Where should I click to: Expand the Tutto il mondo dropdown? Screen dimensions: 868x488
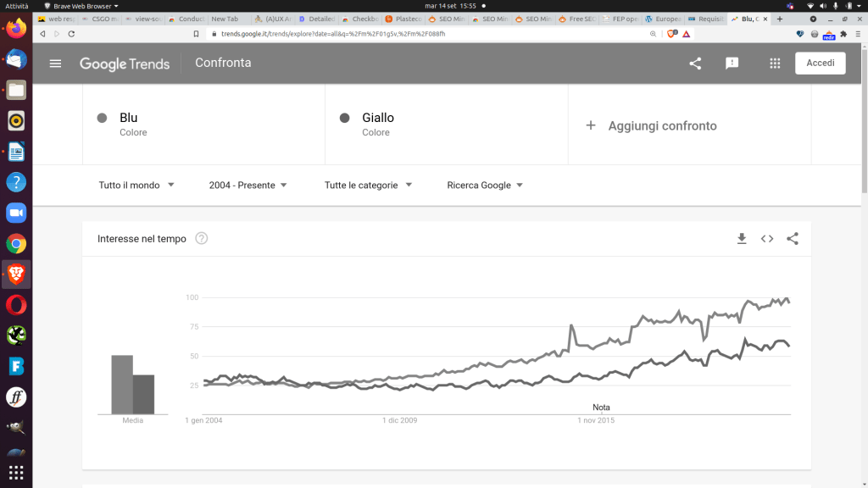click(136, 186)
